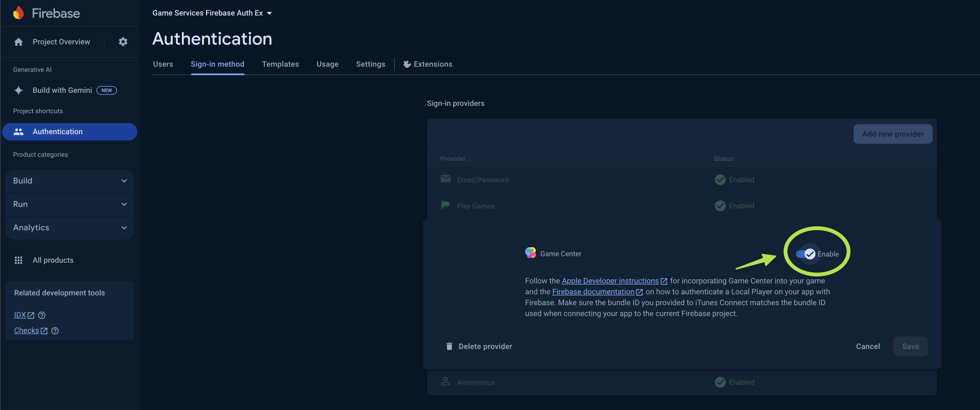This screenshot has height=410, width=980.
Task: Click the Game Center provider icon
Action: (x=530, y=253)
